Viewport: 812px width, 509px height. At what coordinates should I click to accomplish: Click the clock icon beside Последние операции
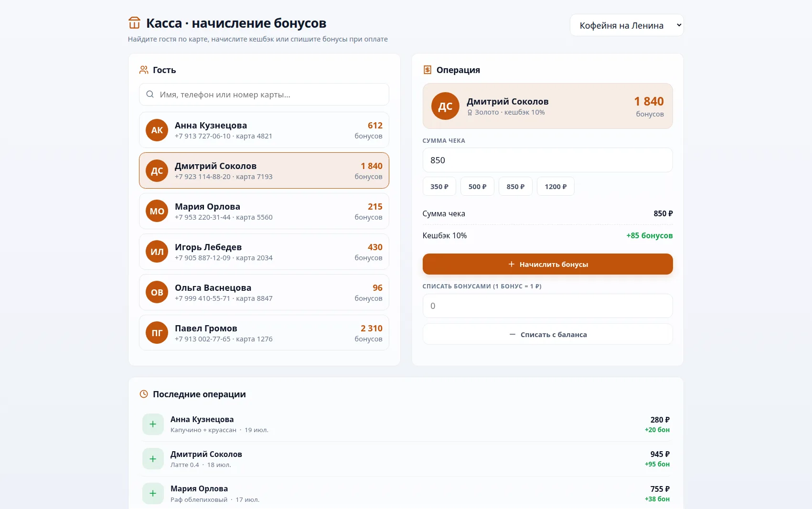point(144,394)
